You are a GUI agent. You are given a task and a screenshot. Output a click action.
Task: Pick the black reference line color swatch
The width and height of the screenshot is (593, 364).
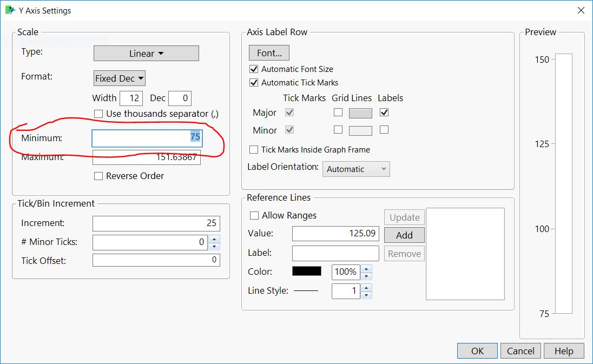(x=307, y=272)
